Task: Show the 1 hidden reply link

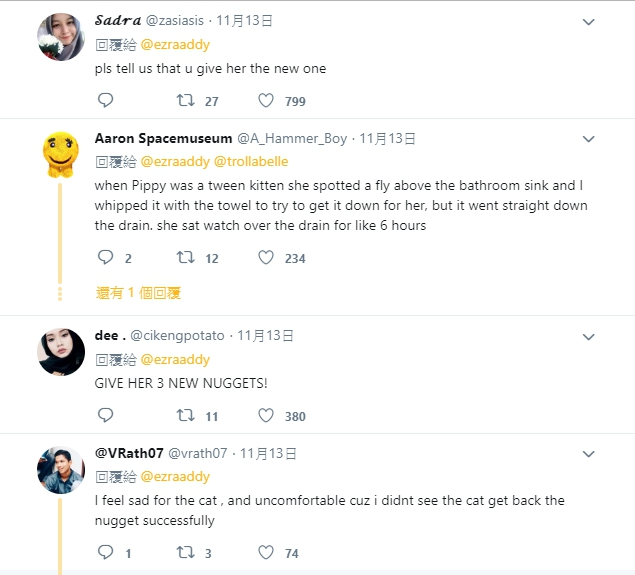Action: point(138,293)
